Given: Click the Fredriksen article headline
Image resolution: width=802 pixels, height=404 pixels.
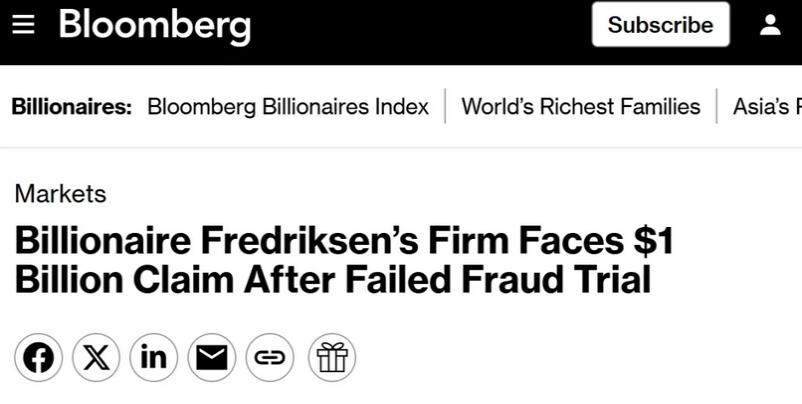Looking at the screenshot, I should pos(340,260).
